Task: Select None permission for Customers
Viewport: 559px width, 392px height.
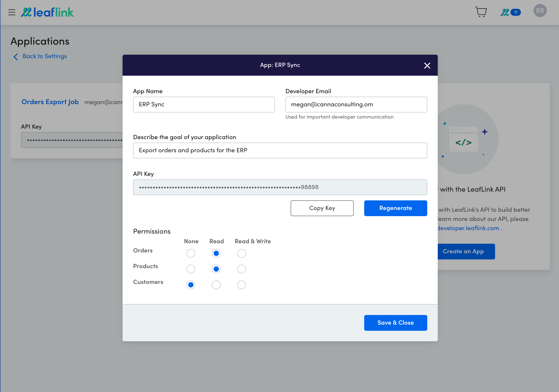Action: 191,285
